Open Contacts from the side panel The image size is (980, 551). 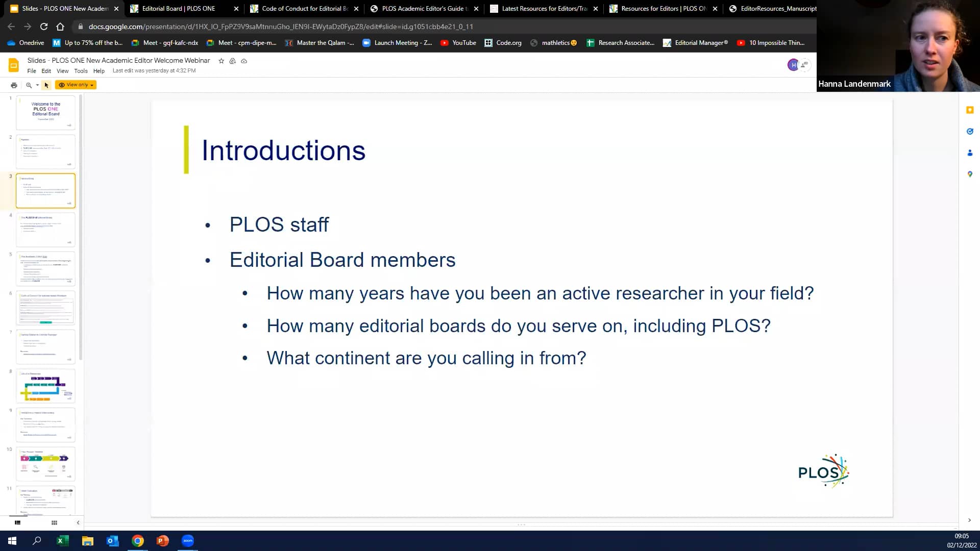(970, 153)
